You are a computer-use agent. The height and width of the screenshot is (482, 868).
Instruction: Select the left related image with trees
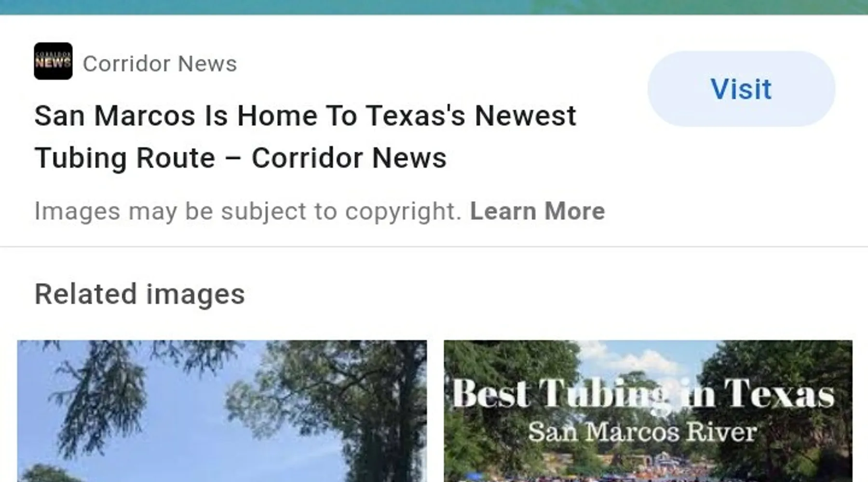[x=222, y=411]
